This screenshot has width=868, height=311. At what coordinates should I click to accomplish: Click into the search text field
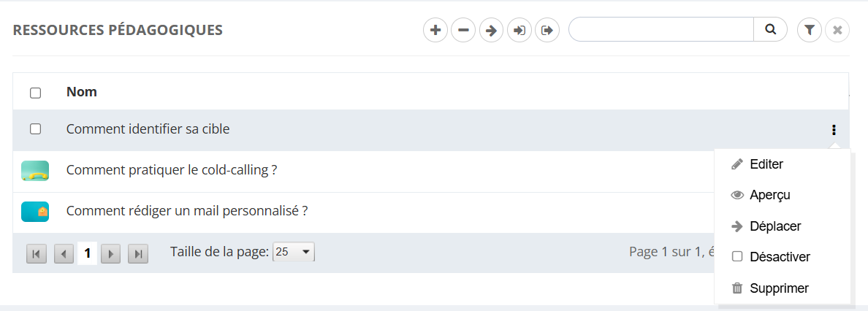pyautogui.click(x=660, y=30)
